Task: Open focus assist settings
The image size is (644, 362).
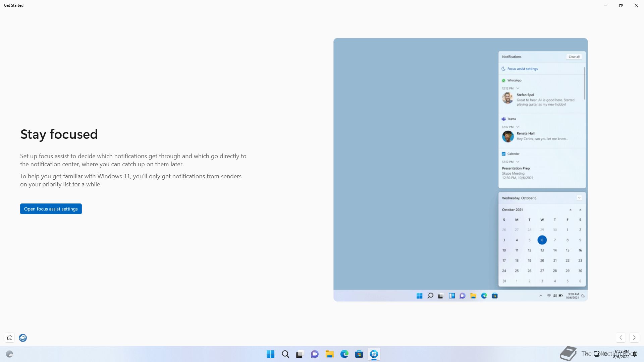Action: pos(51,209)
